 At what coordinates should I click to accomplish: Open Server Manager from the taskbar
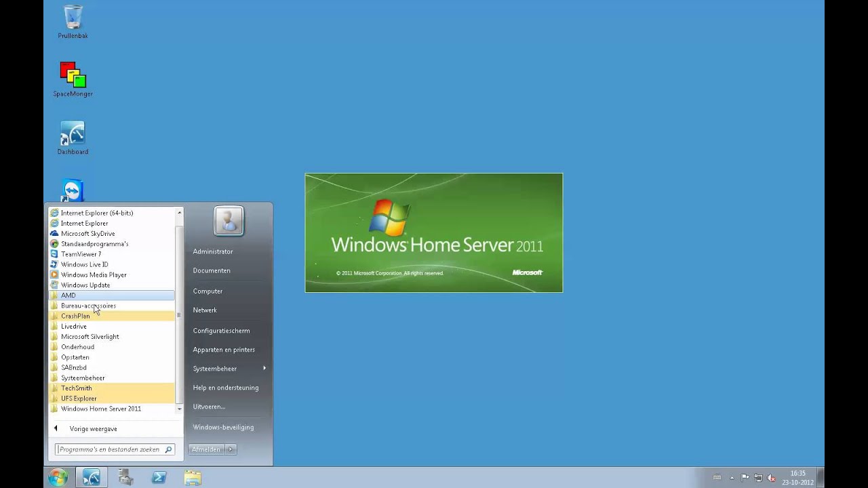coord(125,477)
